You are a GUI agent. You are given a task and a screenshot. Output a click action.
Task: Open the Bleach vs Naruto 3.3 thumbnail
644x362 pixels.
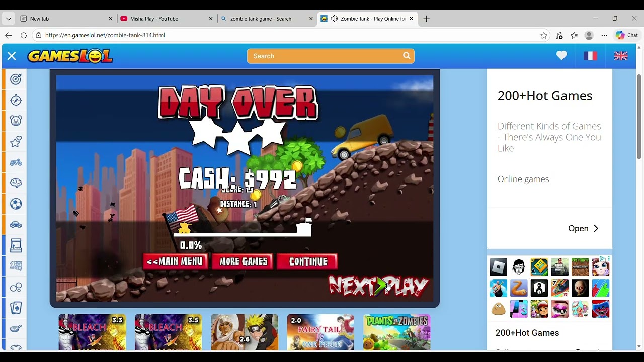pyautogui.click(x=92, y=332)
